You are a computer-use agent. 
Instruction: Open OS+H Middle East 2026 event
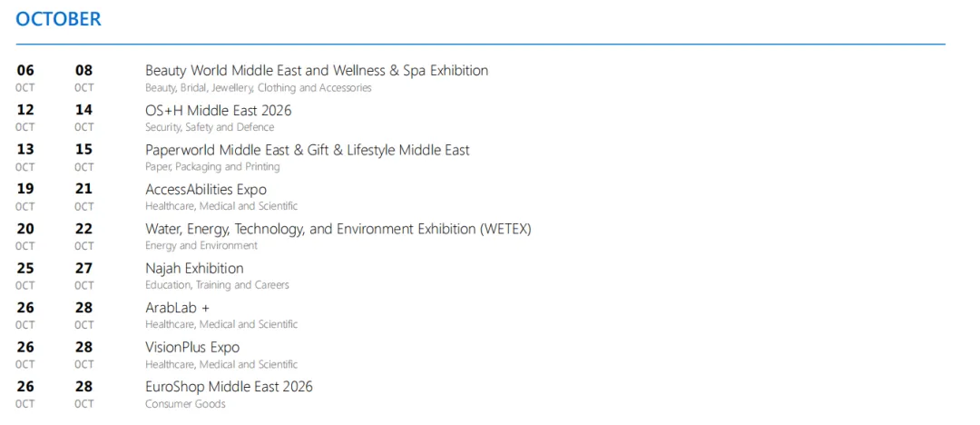[x=218, y=111]
